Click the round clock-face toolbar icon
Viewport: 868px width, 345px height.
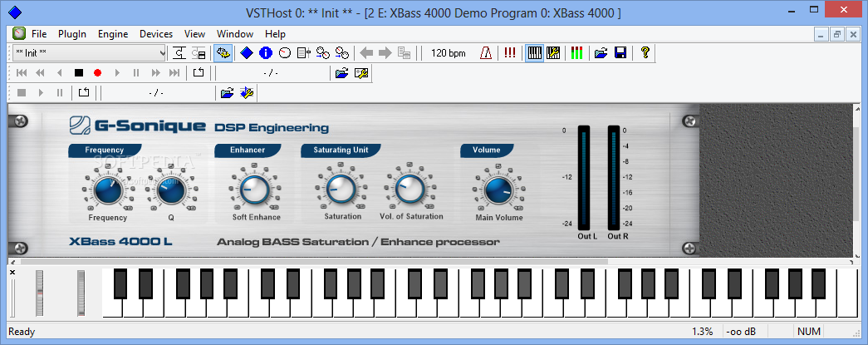tap(285, 53)
